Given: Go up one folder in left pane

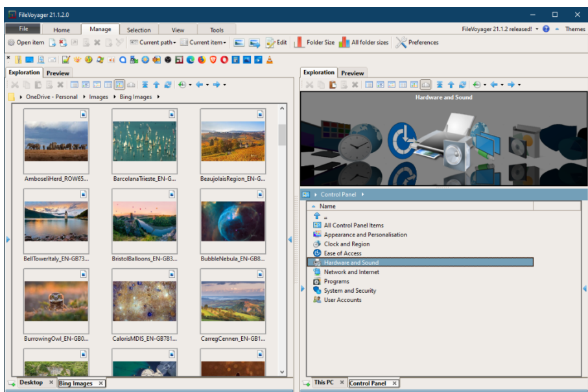Looking at the screenshot, I should click(157, 85).
